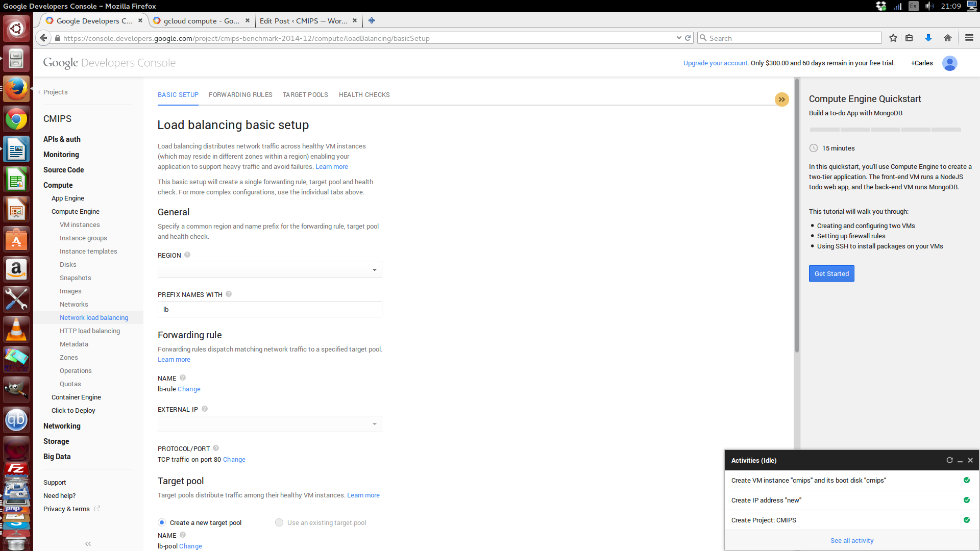
Task: Open the forwarding rule NAME help icon
Action: pyautogui.click(x=183, y=378)
